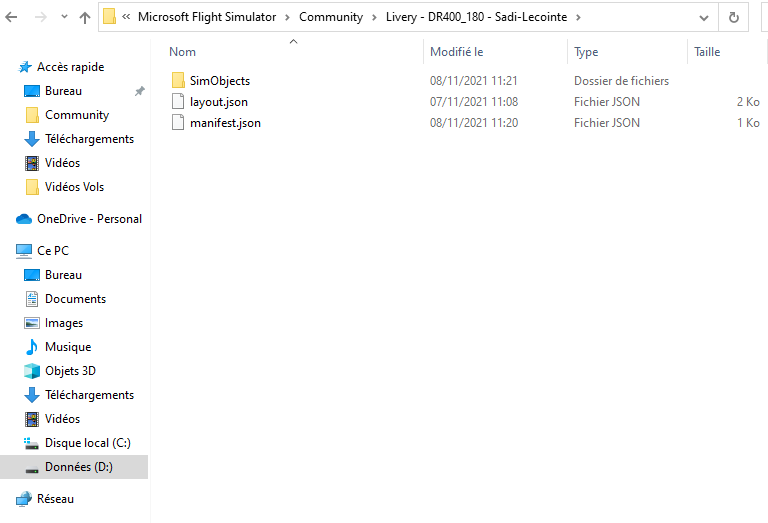This screenshot has height=523, width=768.
Task: Open Objets 3D folder
Action: (x=70, y=371)
